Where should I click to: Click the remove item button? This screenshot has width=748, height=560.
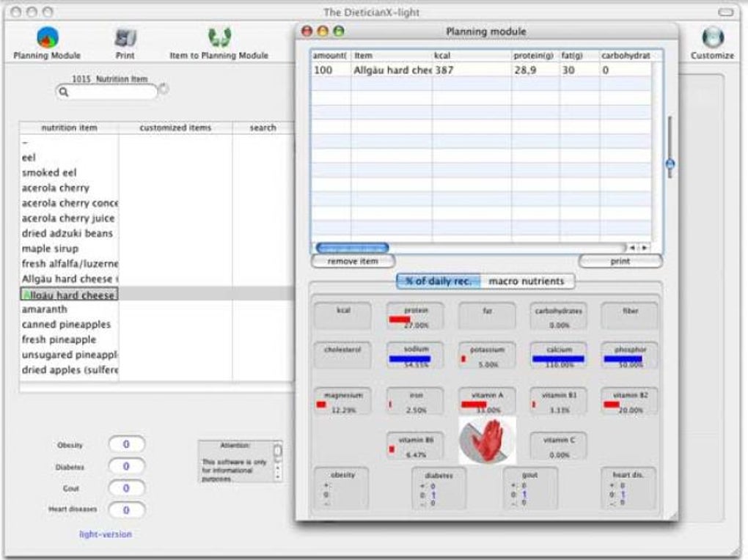point(353,261)
